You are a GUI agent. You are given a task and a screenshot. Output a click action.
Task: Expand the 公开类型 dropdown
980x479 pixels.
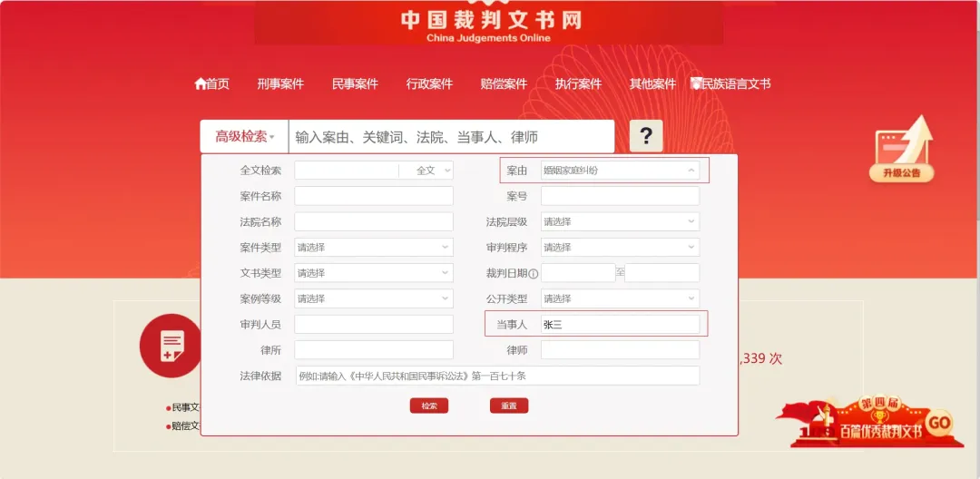click(620, 298)
